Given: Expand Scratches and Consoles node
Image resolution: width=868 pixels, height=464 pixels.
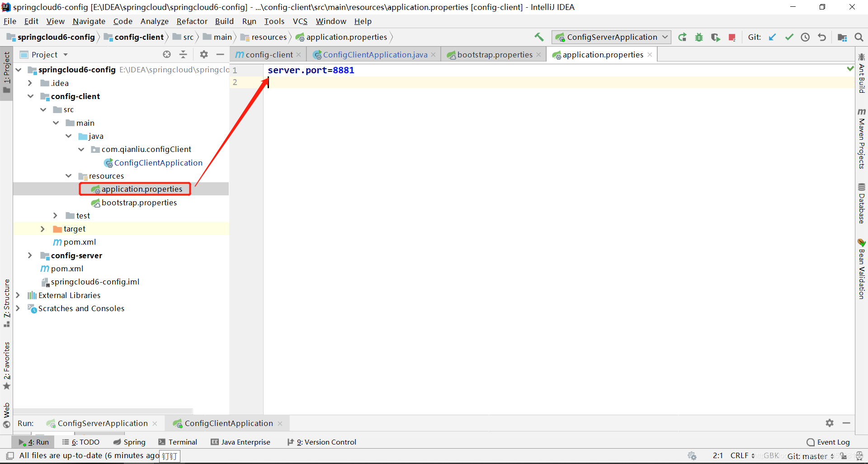Looking at the screenshot, I should [x=18, y=308].
